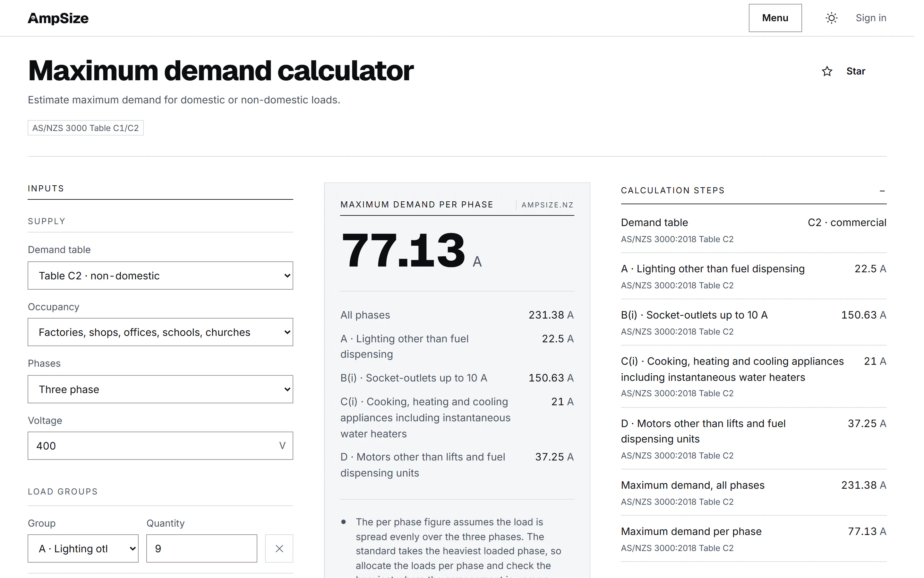Click Demand table step label
The width and height of the screenshot is (924, 578).
pyautogui.click(x=654, y=223)
